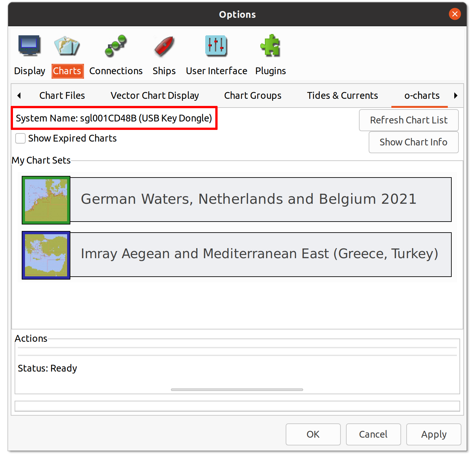The width and height of the screenshot is (476, 460).
Task: Go to Tides & Currents tab
Action: 342,96
